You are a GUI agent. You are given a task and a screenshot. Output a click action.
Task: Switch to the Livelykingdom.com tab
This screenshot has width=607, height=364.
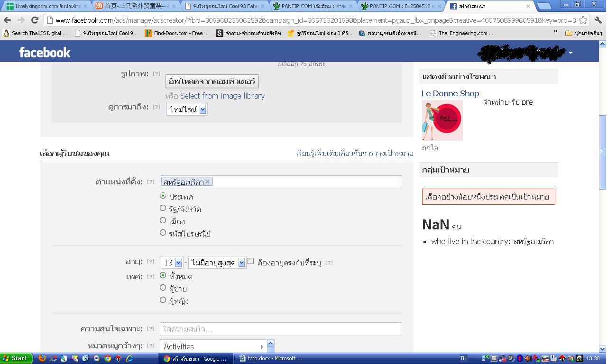[46, 6]
